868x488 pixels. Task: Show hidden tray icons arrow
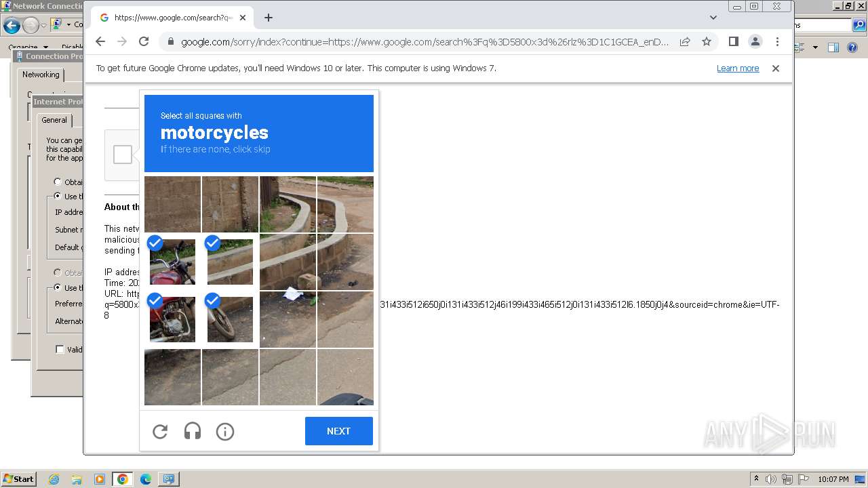click(756, 479)
